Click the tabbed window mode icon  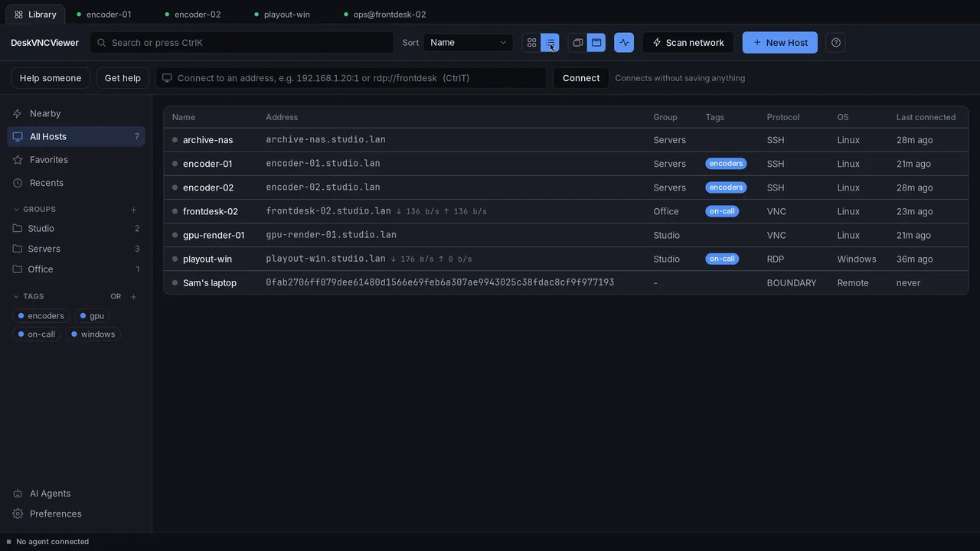(596, 43)
